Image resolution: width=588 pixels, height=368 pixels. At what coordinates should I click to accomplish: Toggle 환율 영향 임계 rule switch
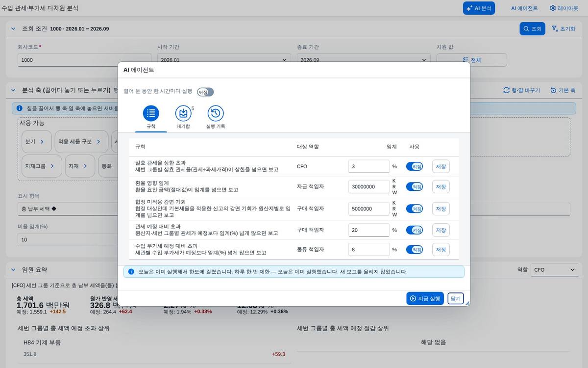point(415,186)
